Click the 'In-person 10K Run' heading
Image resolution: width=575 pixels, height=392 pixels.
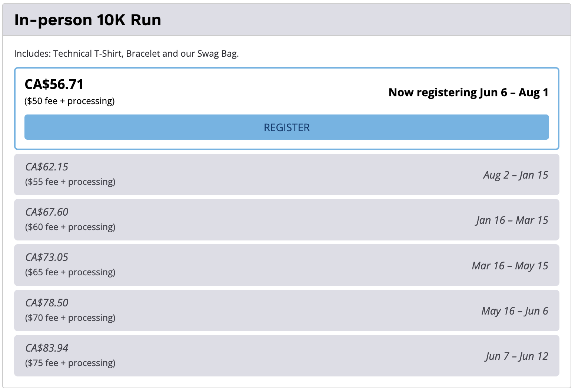pyautogui.click(x=88, y=20)
